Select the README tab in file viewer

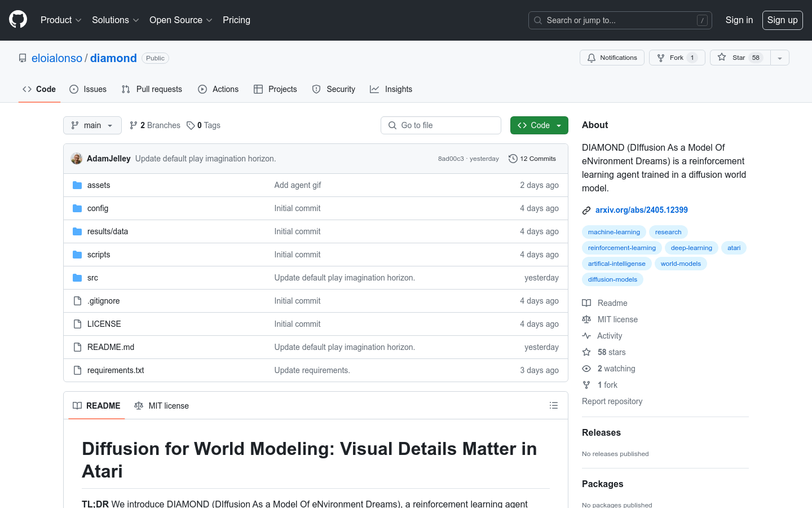pyautogui.click(x=96, y=406)
